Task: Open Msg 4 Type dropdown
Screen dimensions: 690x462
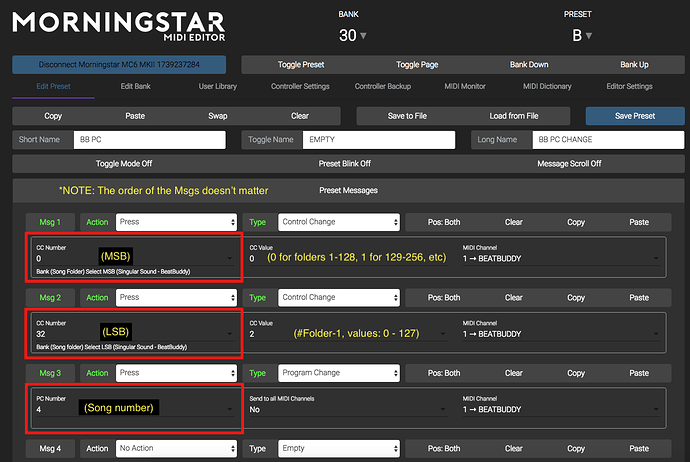Action: (339, 448)
